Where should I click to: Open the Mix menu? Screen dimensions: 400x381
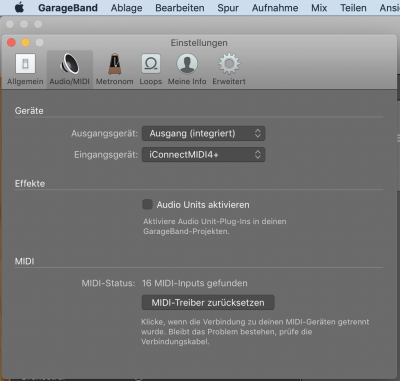(x=319, y=7)
